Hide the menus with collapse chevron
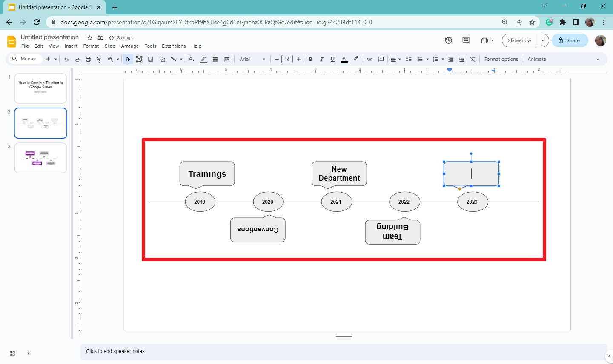 (598, 60)
